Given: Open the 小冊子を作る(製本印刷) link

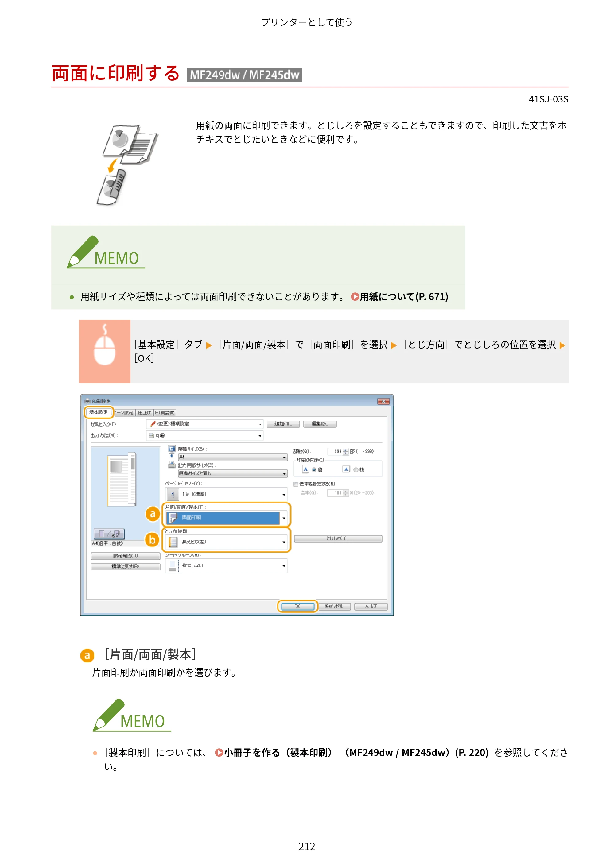Looking at the screenshot, I should [356, 753].
